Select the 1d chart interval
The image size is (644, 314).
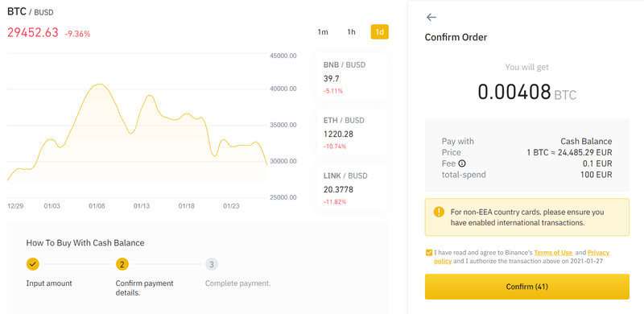point(379,32)
